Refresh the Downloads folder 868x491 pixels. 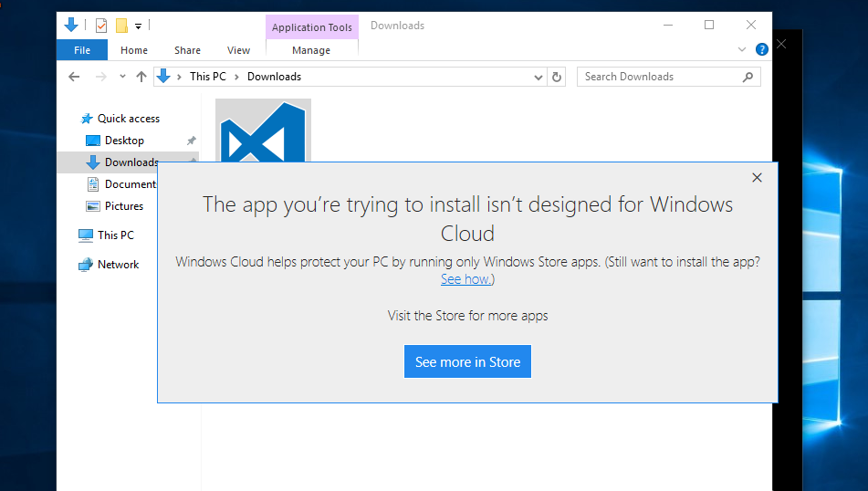coord(557,77)
